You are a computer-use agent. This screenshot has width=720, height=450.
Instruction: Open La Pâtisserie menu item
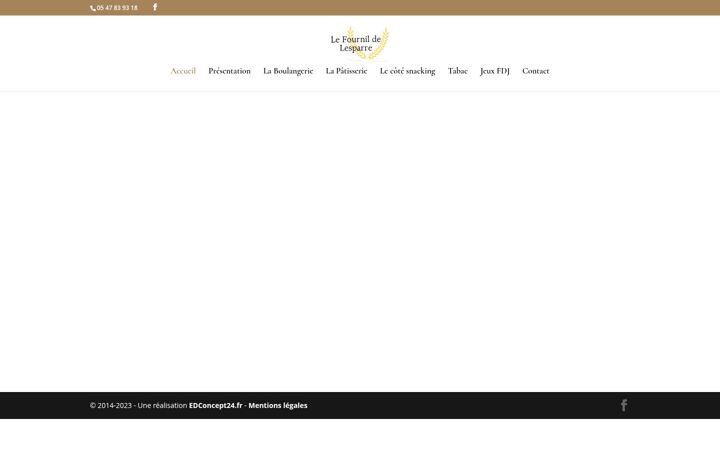pos(346,71)
